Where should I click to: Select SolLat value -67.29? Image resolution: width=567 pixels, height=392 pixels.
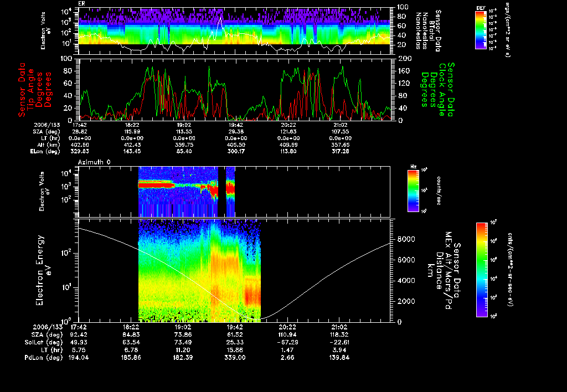tap(287, 342)
